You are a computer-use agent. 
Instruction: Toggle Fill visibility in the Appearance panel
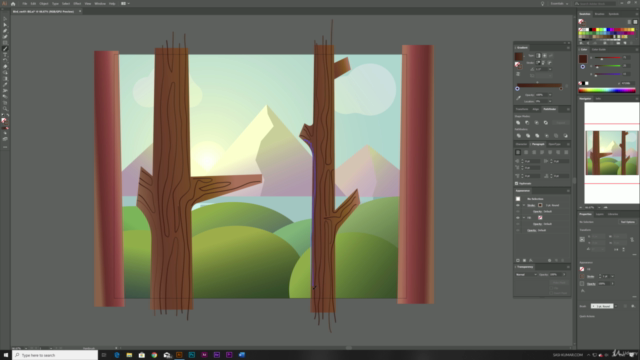[518, 218]
